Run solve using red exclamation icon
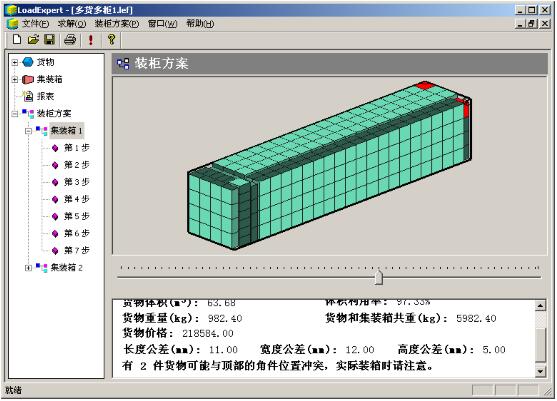The image size is (557, 401). click(x=91, y=40)
